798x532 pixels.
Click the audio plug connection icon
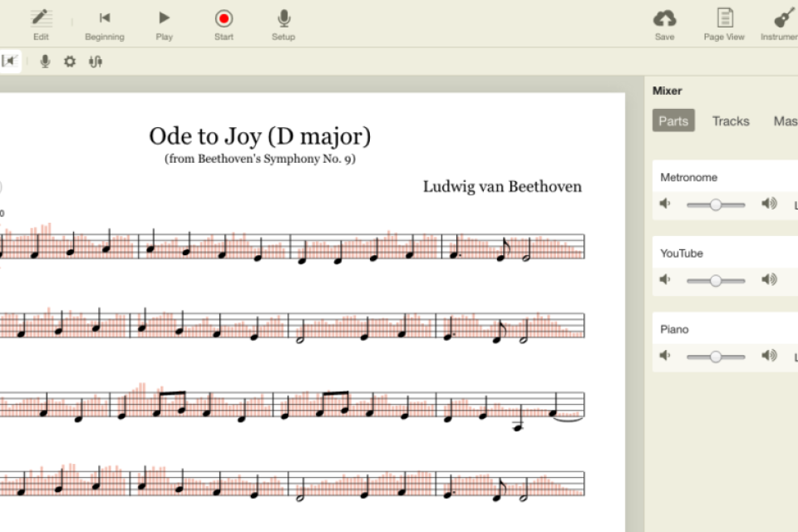(x=96, y=61)
